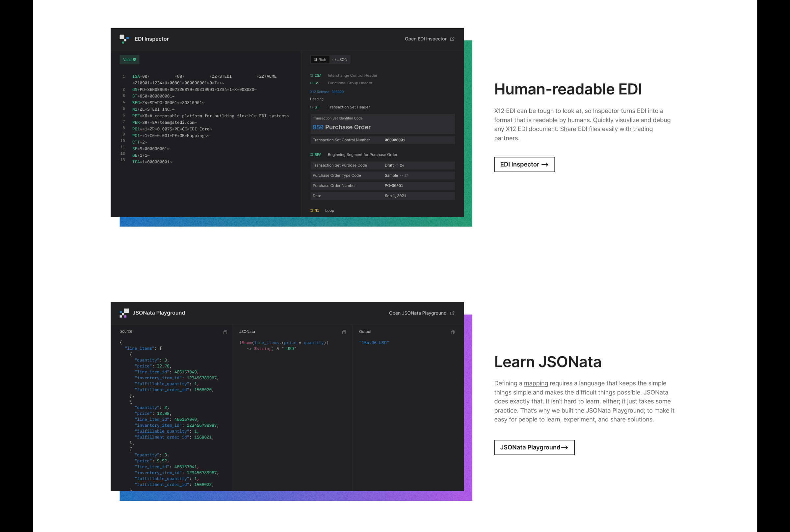Image resolution: width=790 pixels, height=532 pixels.
Task: Click the PER*SR team@stedi.com line
Action: (165, 122)
